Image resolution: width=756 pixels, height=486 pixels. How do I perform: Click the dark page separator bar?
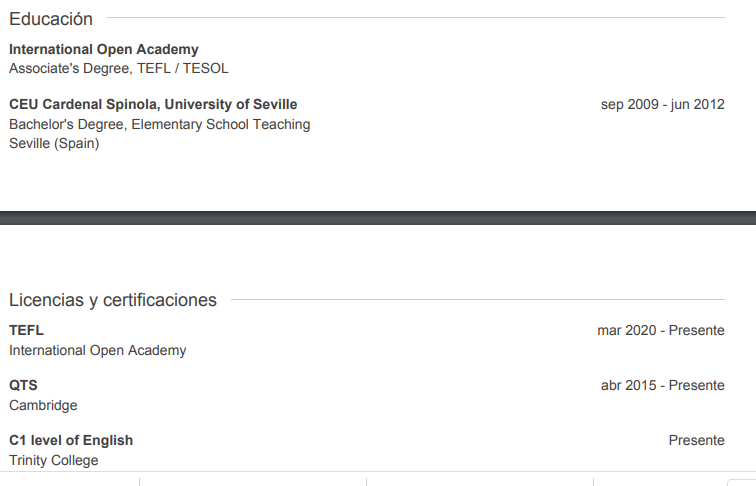(x=378, y=218)
